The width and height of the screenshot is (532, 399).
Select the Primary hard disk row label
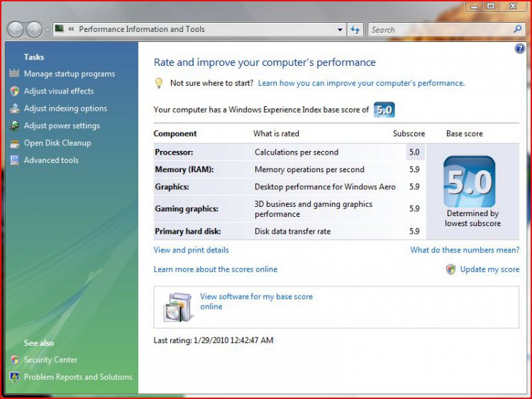point(188,231)
